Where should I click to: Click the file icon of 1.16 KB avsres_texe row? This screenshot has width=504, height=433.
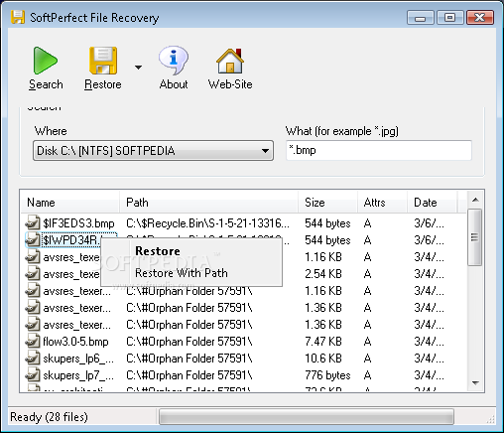click(33, 256)
